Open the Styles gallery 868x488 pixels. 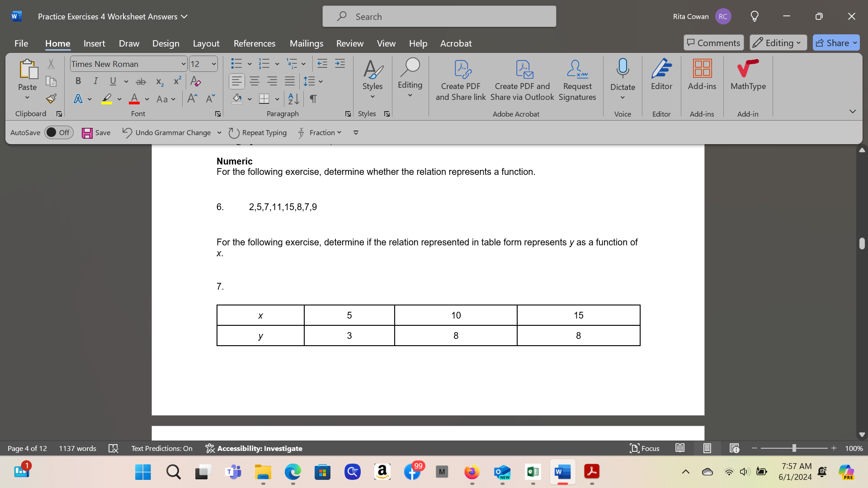click(373, 80)
